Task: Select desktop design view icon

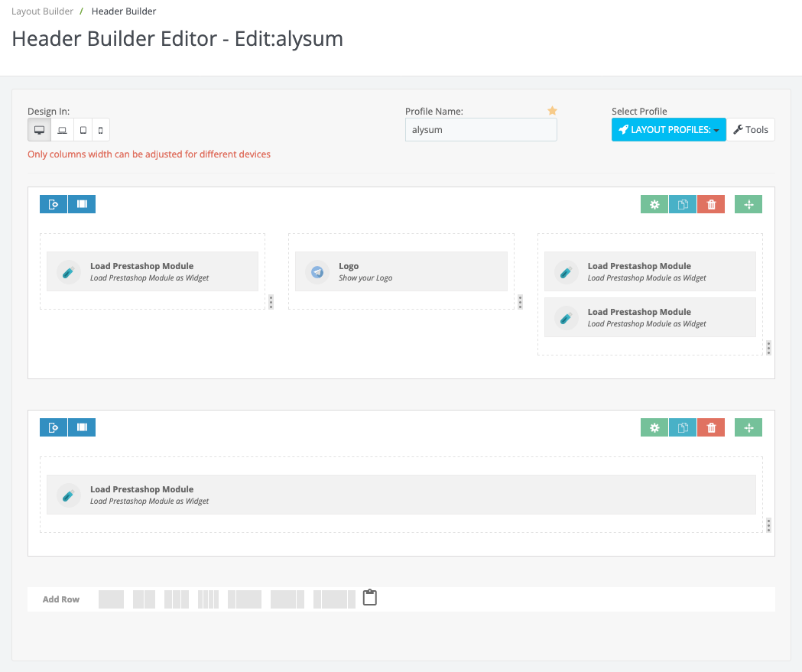Action: (x=40, y=130)
